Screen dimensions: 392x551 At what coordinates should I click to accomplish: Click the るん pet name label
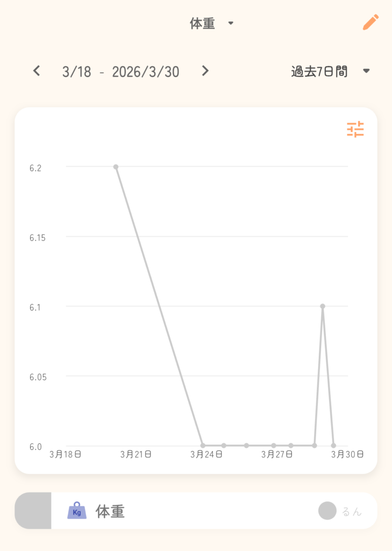pos(352,511)
